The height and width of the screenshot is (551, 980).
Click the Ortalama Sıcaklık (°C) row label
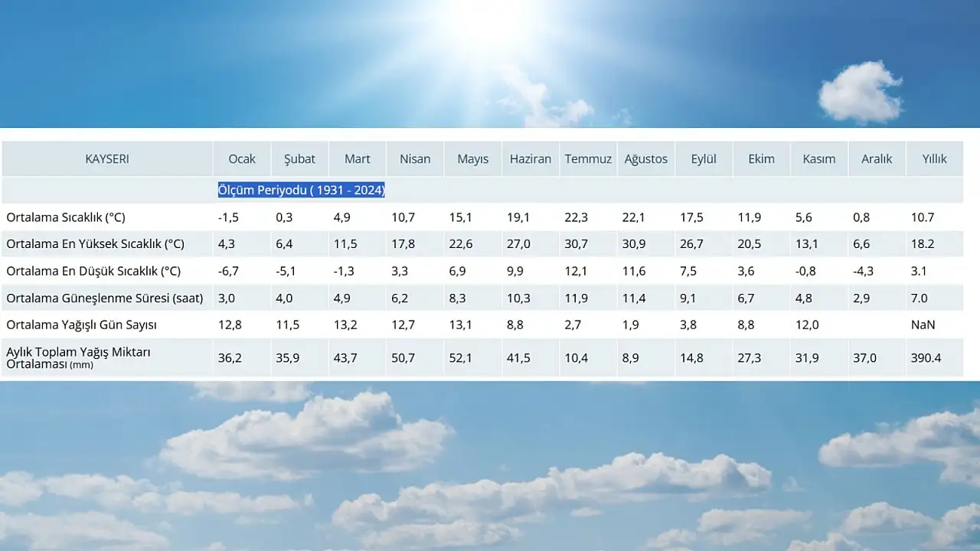click(66, 217)
